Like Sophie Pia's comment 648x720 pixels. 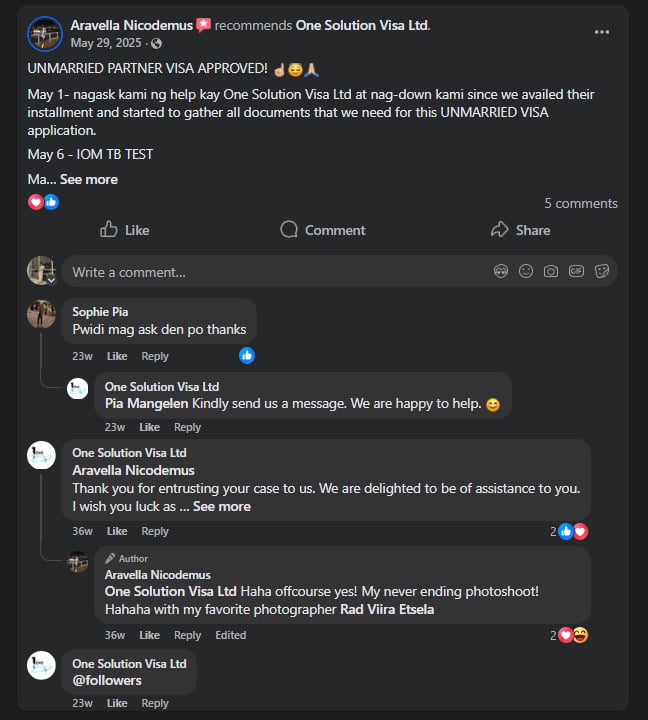pos(117,356)
